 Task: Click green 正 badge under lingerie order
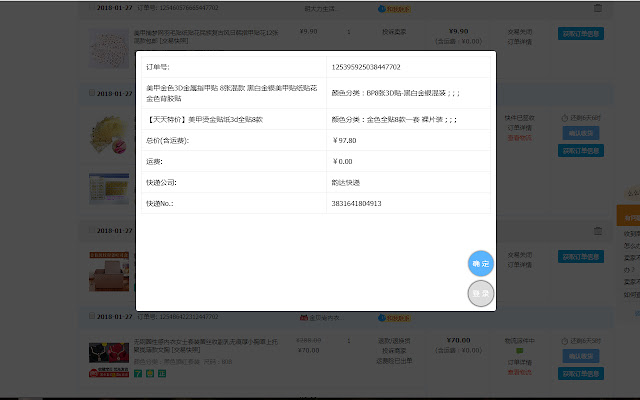(162, 373)
